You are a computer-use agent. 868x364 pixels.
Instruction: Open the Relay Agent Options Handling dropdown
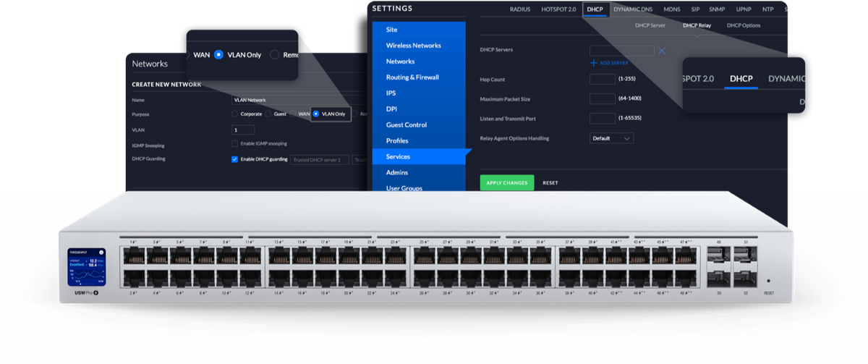coord(611,138)
